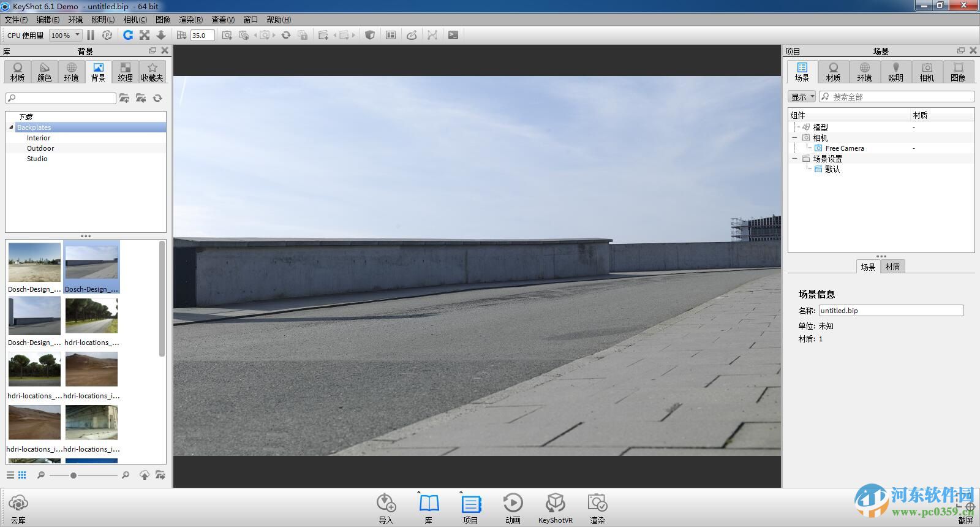This screenshot has height=527, width=980.
Task: Open library 收藏夹 favorites tab
Action: coord(152,72)
